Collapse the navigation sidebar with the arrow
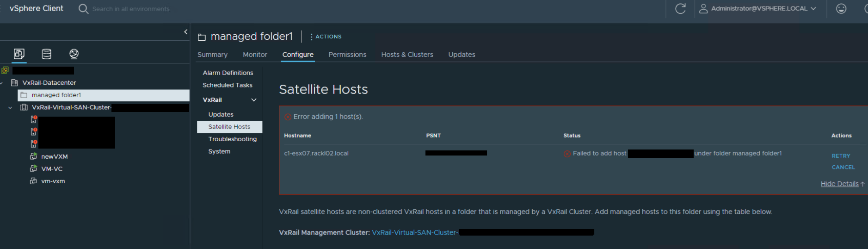 [186, 32]
